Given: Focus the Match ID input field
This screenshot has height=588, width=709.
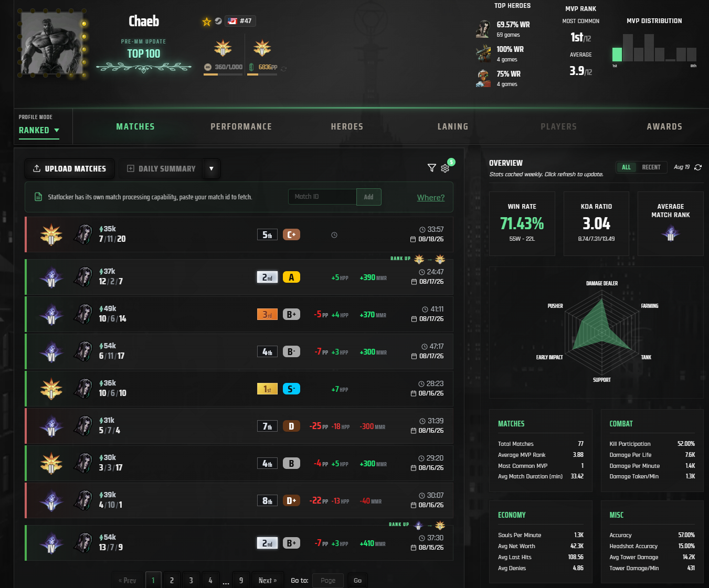Looking at the screenshot, I should pos(322,197).
